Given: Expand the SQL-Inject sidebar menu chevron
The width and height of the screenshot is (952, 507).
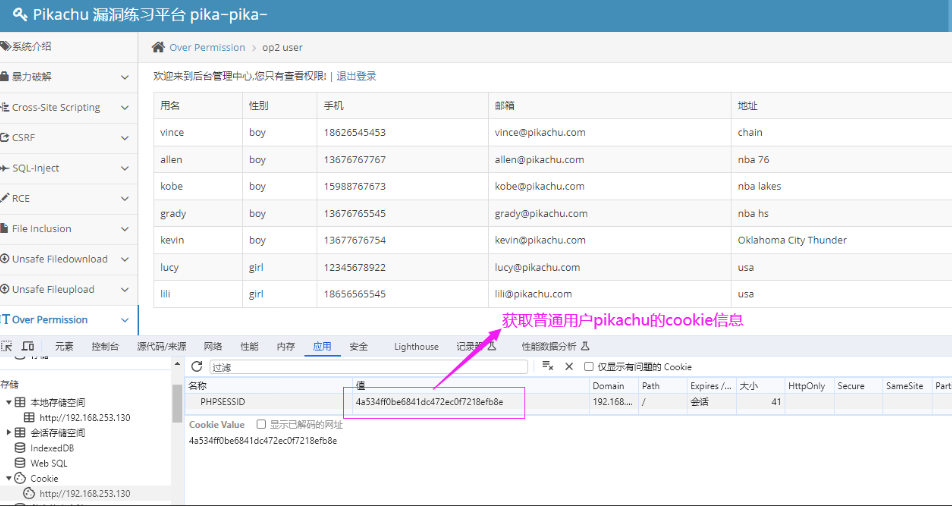Looking at the screenshot, I should point(124,169).
